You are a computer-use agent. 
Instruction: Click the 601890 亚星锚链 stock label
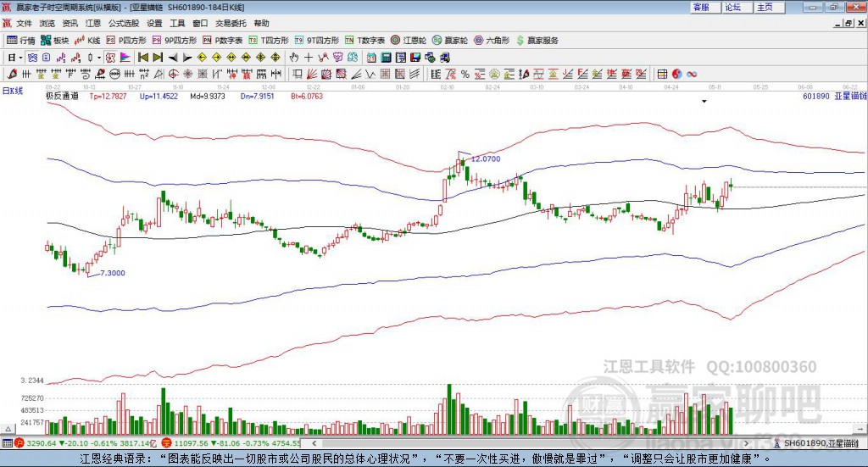pyautogui.click(x=834, y=97)
